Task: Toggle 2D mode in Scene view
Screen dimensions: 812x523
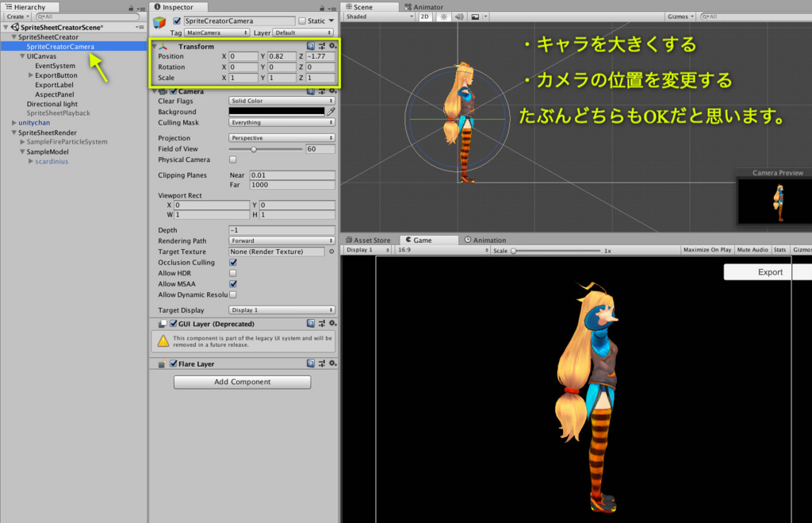Action: tap(425, 17)
